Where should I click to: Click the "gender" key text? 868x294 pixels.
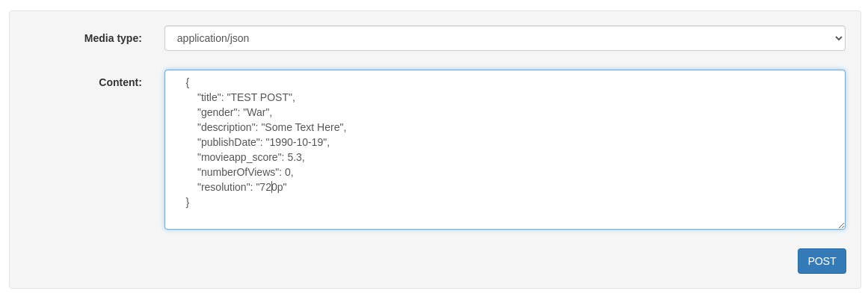tap(217, 112)
